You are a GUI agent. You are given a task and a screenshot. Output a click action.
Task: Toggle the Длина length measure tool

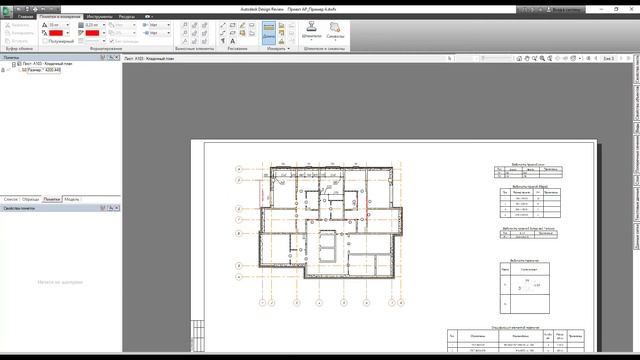click(269, 32)
